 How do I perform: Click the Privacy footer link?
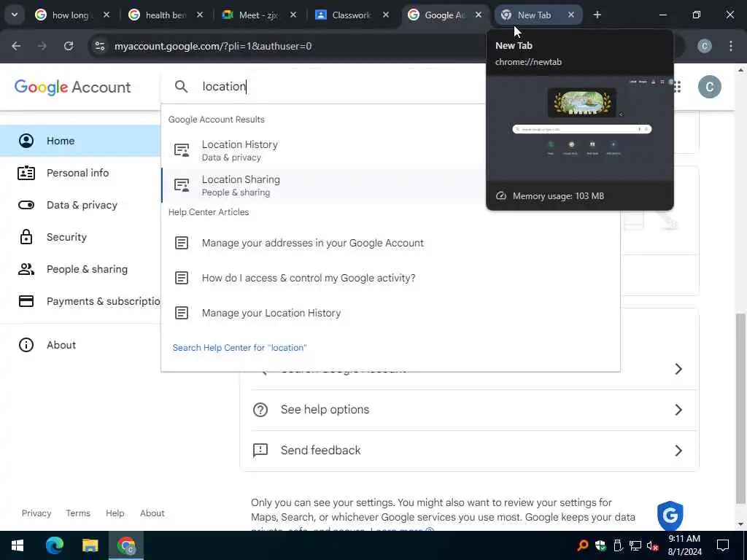pyautogui.click(x=36, y=513)
